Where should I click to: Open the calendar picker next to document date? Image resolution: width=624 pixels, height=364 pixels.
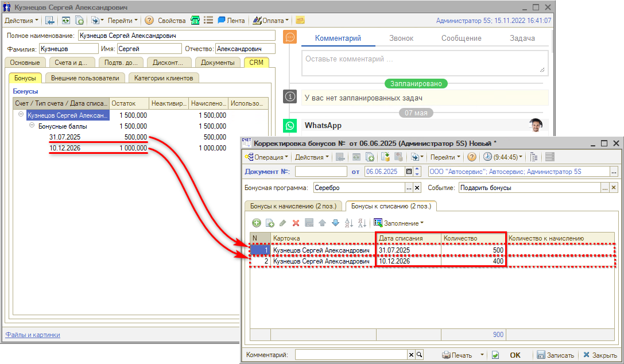(409, 171)
